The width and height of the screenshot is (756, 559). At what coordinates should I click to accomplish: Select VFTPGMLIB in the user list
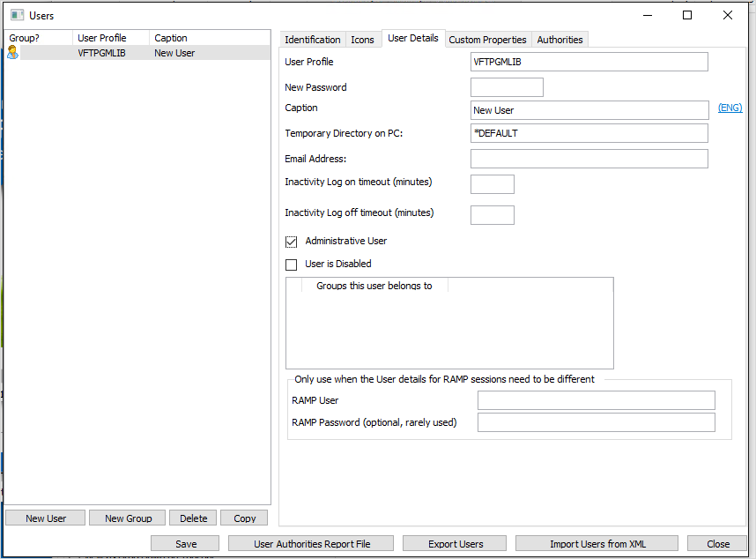(x=101, y=53)
